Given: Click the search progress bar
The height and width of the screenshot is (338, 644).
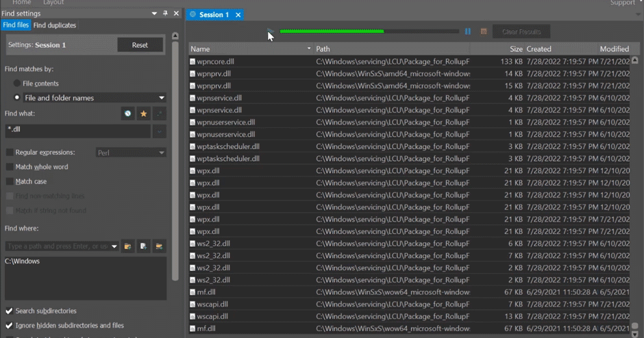Looking at the screenshot, I should pyautogui.click(x=369, y=31).
